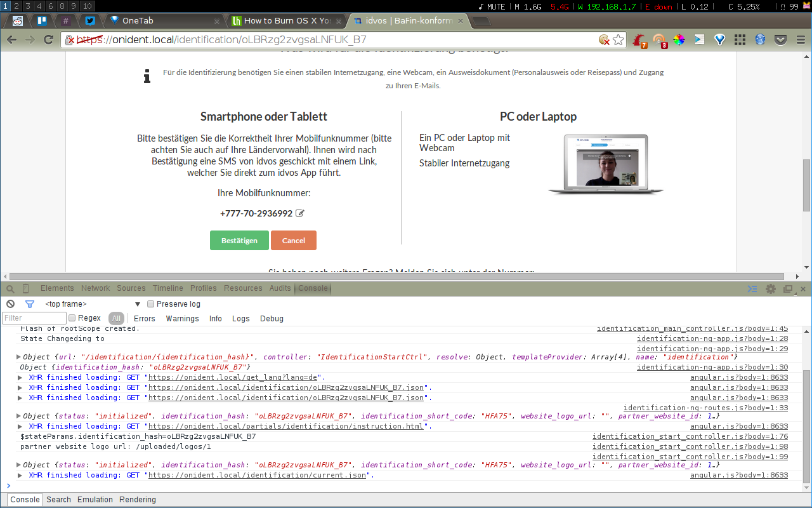Go back to previous page
This screenshot has width=812, height=508.
click(x=11, y=39)
